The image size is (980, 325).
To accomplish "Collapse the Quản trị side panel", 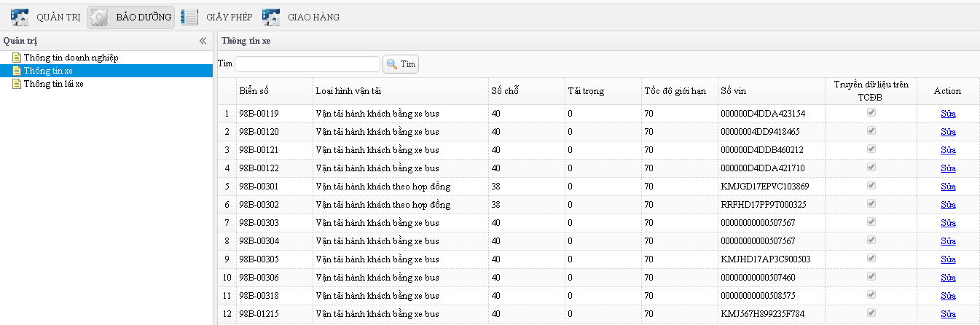I will 203,41.
